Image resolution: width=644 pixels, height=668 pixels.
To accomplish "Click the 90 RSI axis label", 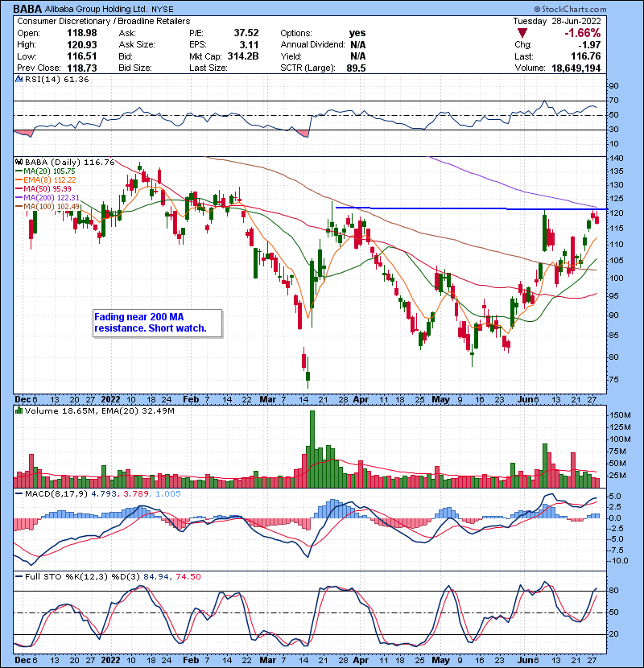I will tap(614, 86).
